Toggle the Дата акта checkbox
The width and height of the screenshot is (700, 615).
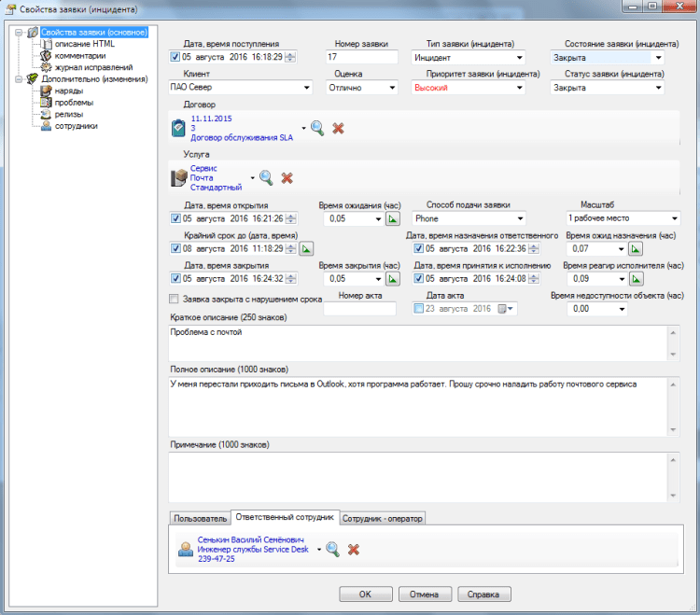tap(418, 309)
